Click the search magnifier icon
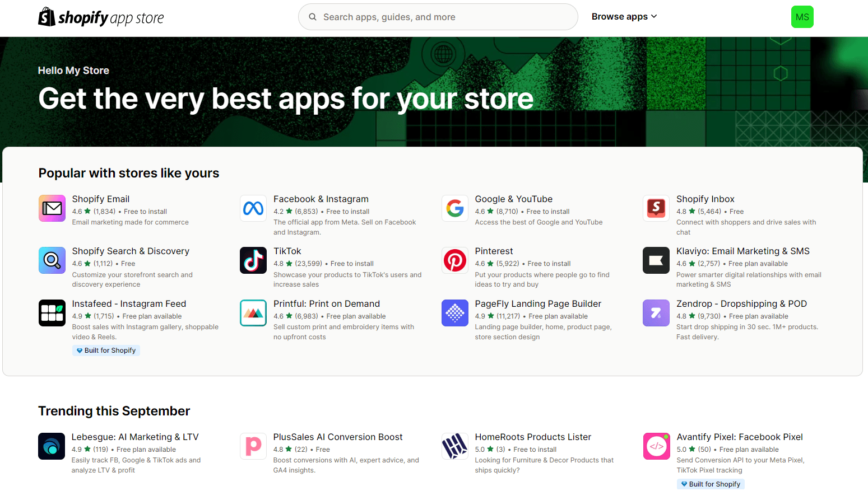The height and width of the screenshot is (491, 868). (313, 17)
